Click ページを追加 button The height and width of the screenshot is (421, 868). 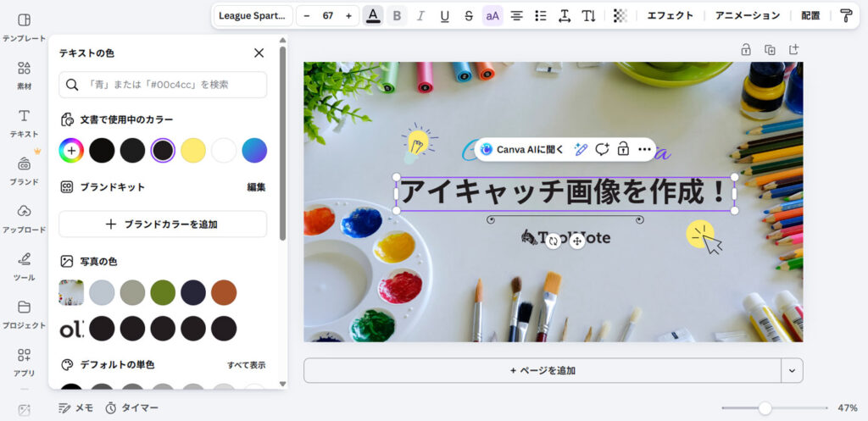click(x=542, y=371)
